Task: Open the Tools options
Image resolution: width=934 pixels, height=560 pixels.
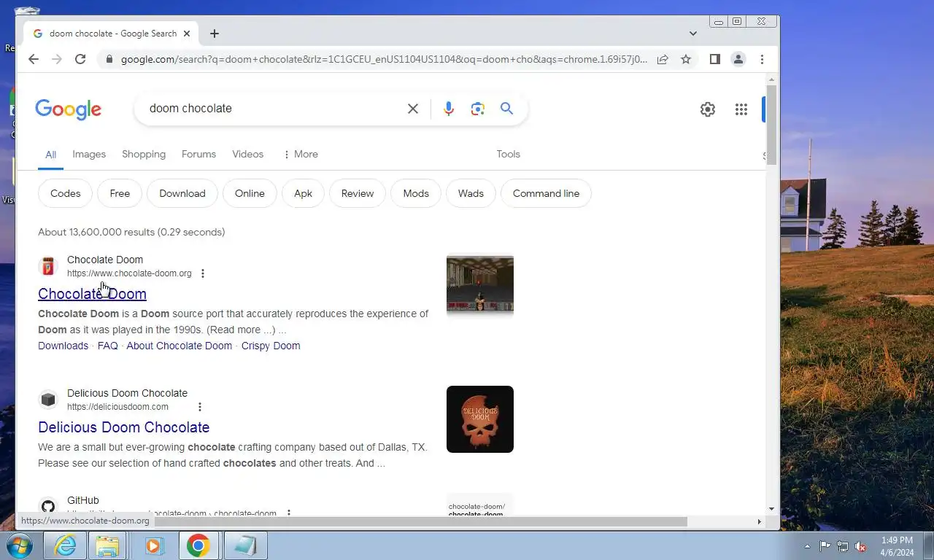Action: (x=509, y=154)
